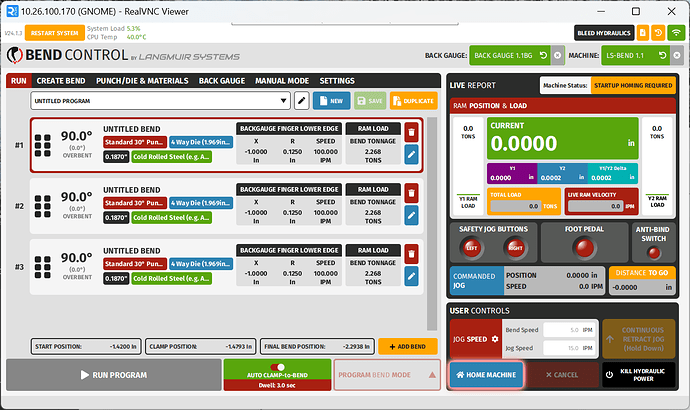Click the orange history clock icon

658,33
